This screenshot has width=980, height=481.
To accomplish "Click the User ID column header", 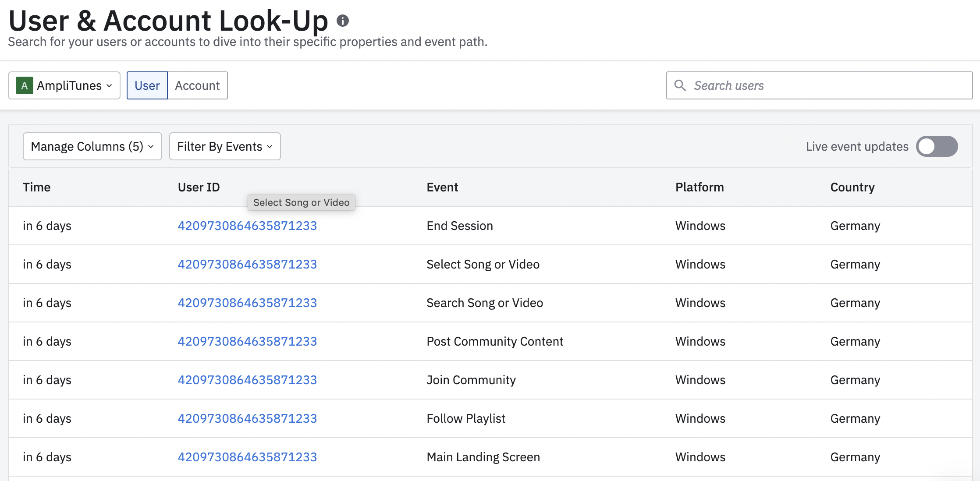I will 199,187.
